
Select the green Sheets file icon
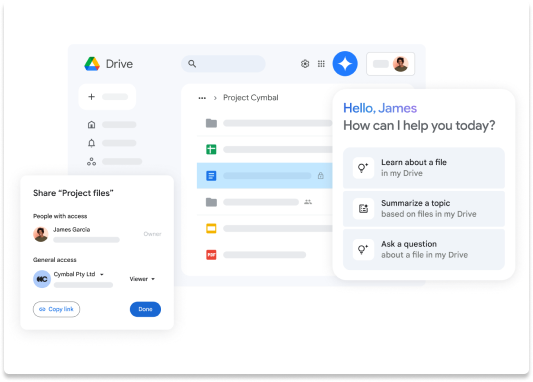point(211,149)
